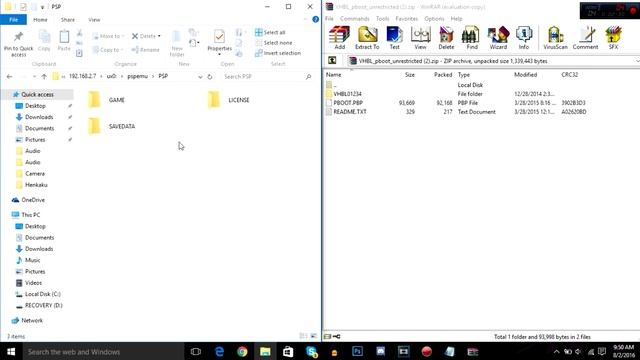640x360 pixels.
Task: Select the GAME folder
Action: pyautogui.click(x=107, y=100)
